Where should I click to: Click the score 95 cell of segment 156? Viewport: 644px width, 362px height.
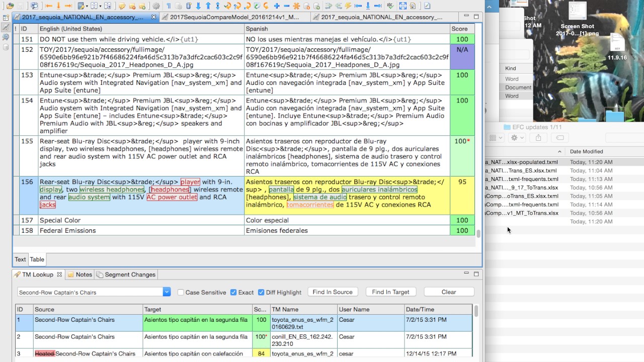(462, 196)
